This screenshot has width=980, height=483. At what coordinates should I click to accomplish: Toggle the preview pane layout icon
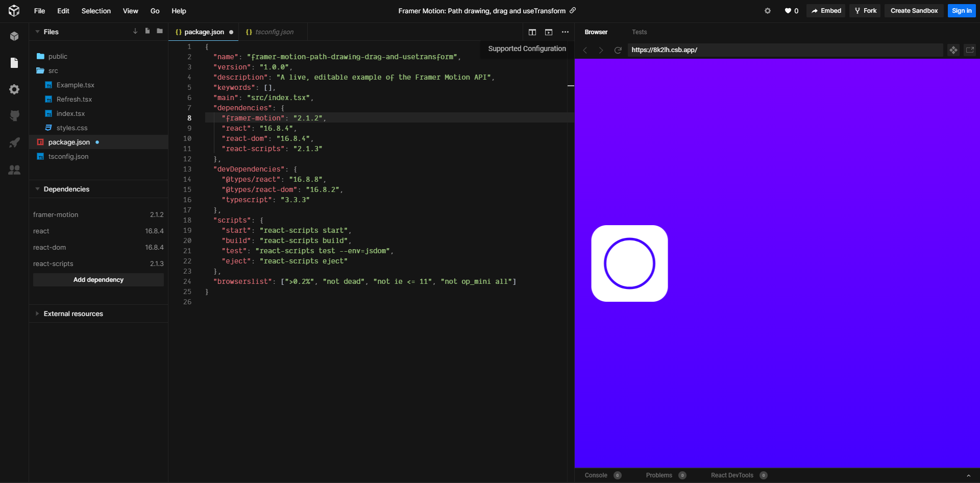(549, 32)
